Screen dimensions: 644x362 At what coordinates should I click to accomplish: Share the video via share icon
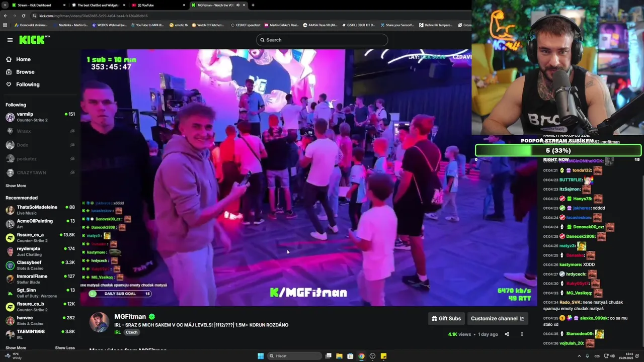pyautogui.click(x=507, y=334)
